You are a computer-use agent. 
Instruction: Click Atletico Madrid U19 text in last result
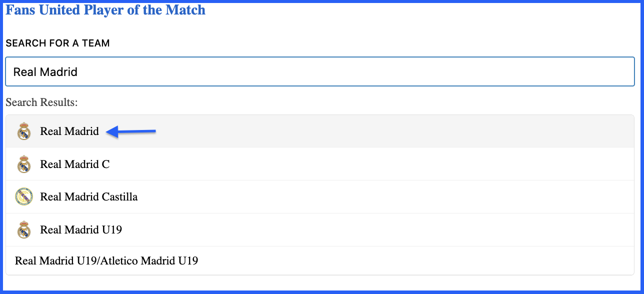pyautogui.click(x=149, y=260)
